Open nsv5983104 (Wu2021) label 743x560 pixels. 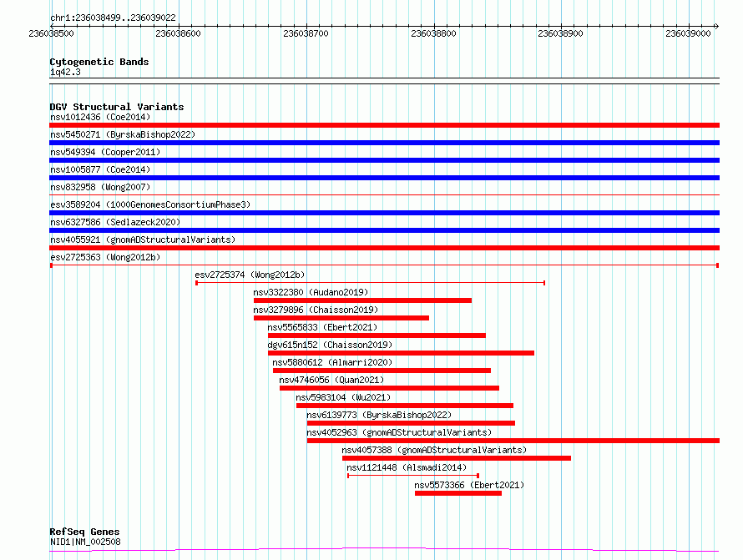pos(343,397)
